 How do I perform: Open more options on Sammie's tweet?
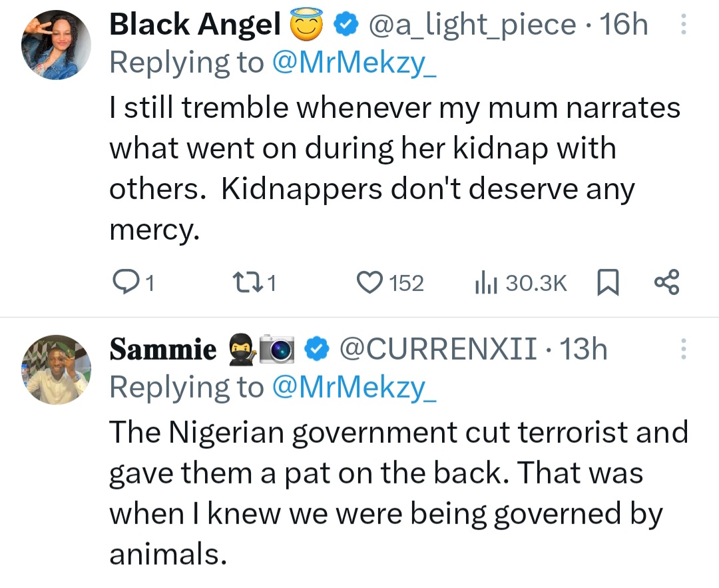point(682,350)
